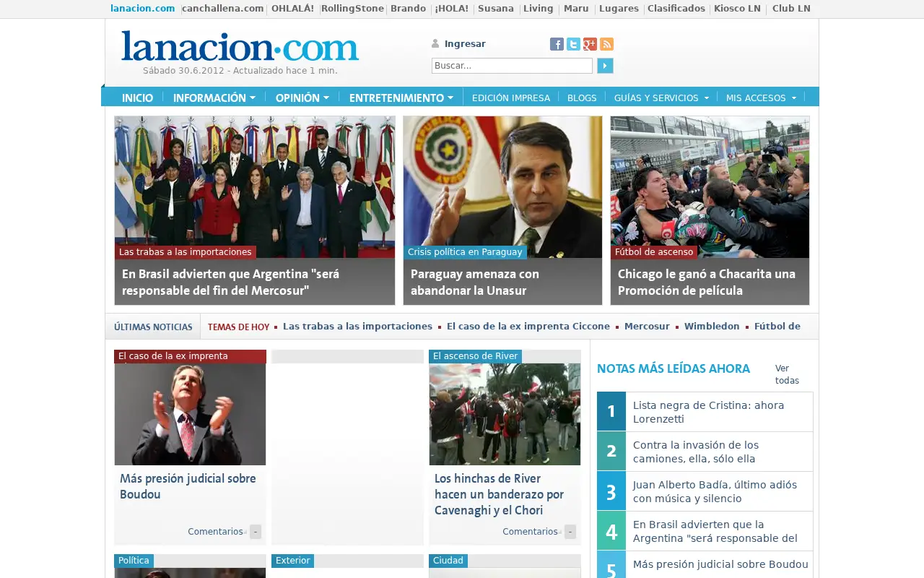The width and height of the screenshot is (924, 578).
Task: Switch to the ÚLTIMAS NOTICIAS tab
Action: coord(153,327)
